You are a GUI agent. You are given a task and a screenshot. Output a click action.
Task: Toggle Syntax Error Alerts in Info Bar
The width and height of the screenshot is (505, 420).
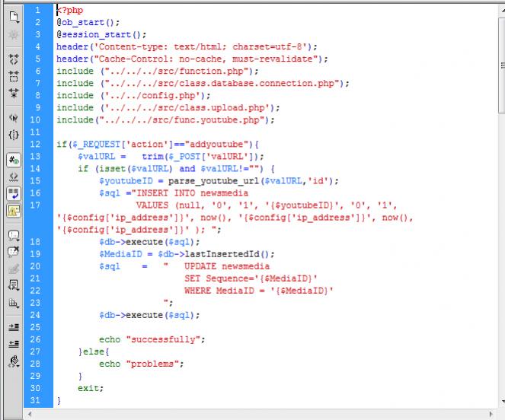click(x=14, y=211)
